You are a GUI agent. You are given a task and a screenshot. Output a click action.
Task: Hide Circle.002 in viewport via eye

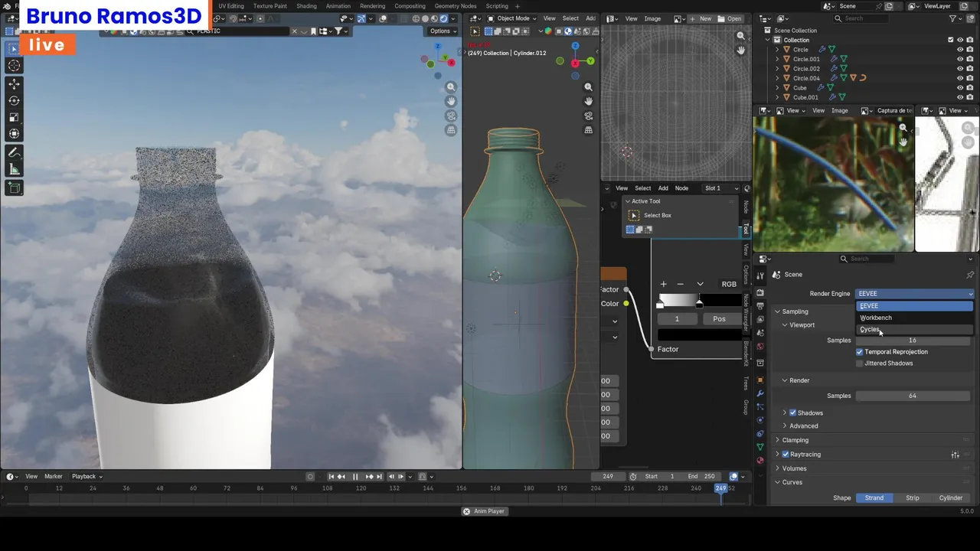(960, 69)
